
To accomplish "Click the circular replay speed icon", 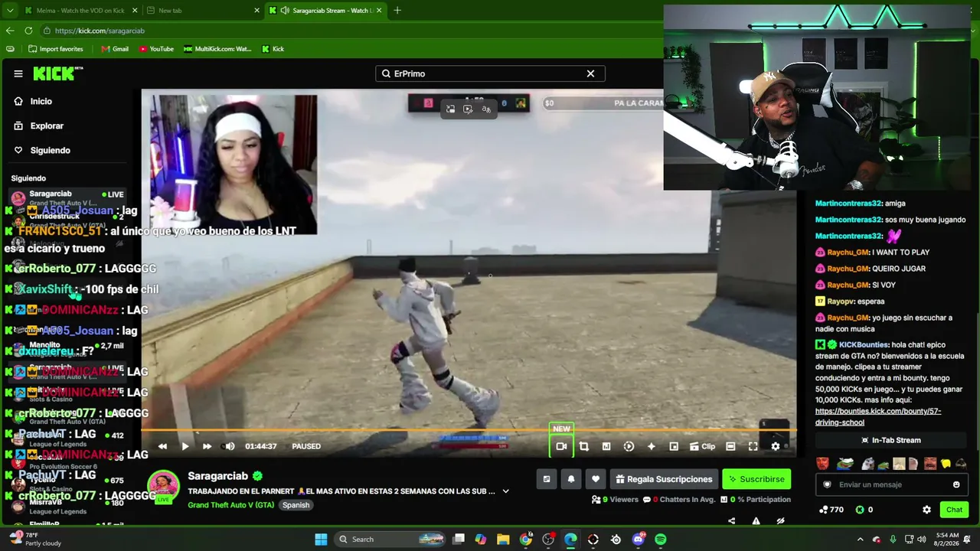I will coord(629,446).
